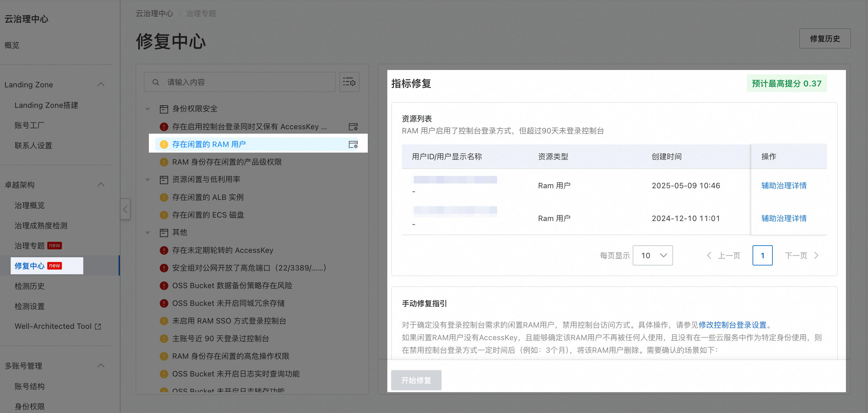Open 治理成熟度检测 in the sidebar
Screen dimensions: 868x413
[41, 225]
